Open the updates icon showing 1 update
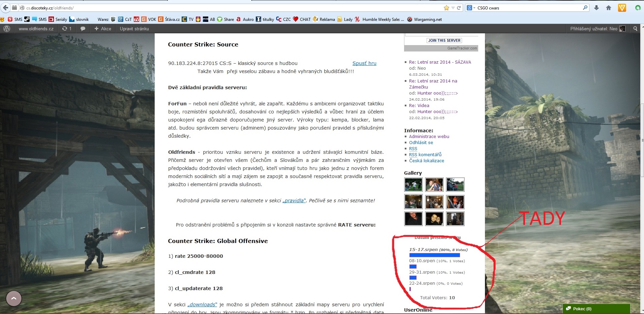The width and height of the screenshot is (644, 314). pos(67,29)
